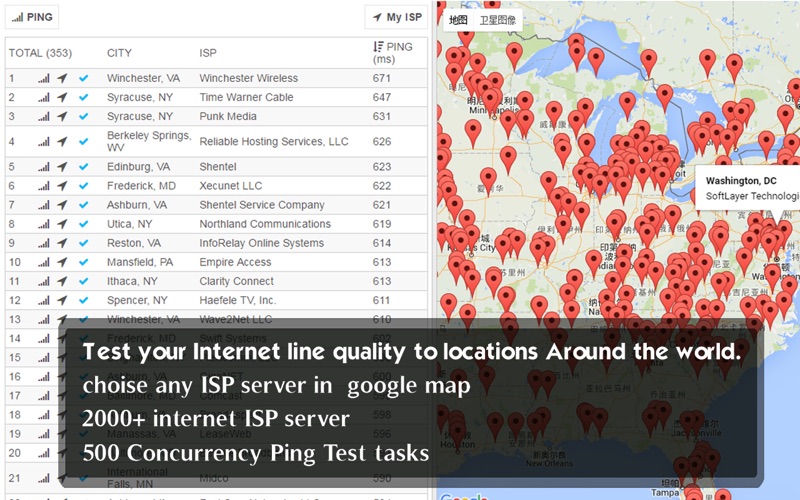Click the signal icon for Time Warner Cable
This screenshot has height=500, width=800.
point(44,97)
